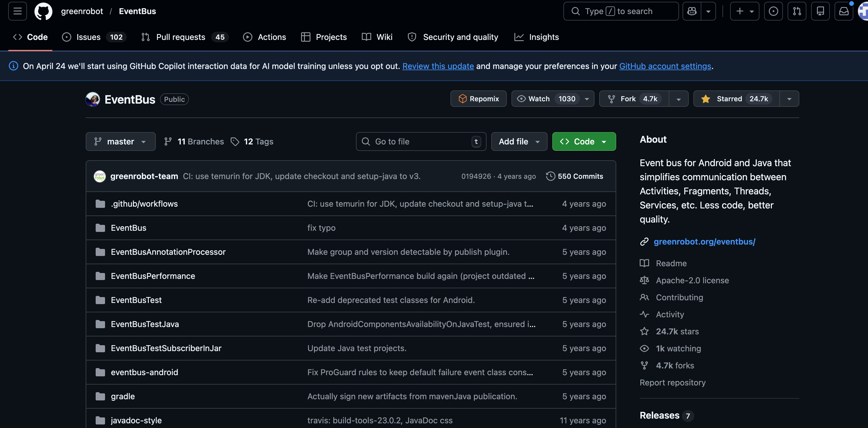Click the GitHub Octocat home logo
The image size is (868, 428).
43,11
